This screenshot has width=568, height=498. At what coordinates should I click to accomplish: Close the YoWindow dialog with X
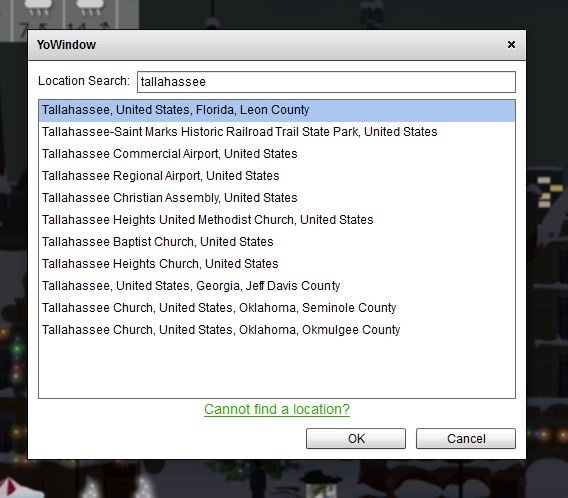511,45
